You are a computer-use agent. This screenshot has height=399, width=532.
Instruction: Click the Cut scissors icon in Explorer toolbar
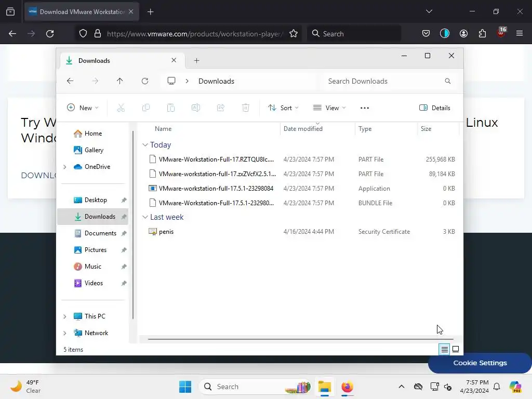click(121, 108)
